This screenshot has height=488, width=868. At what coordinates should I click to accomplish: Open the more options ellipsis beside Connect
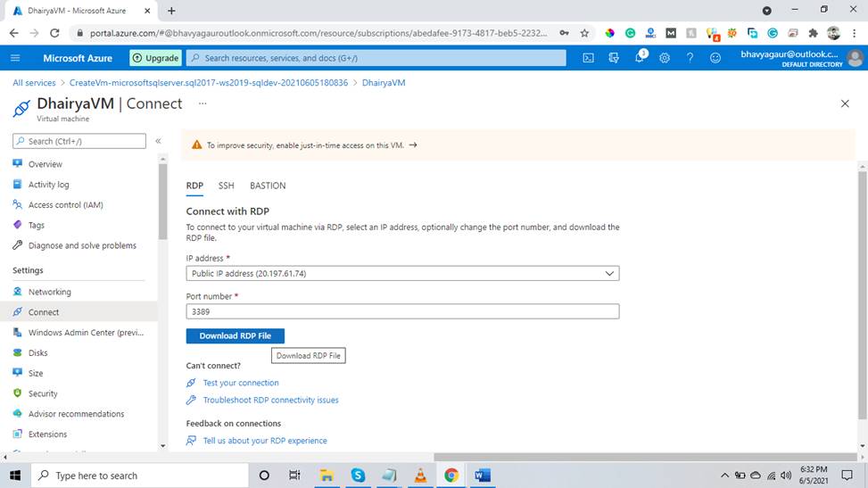(x=203, y=103)
